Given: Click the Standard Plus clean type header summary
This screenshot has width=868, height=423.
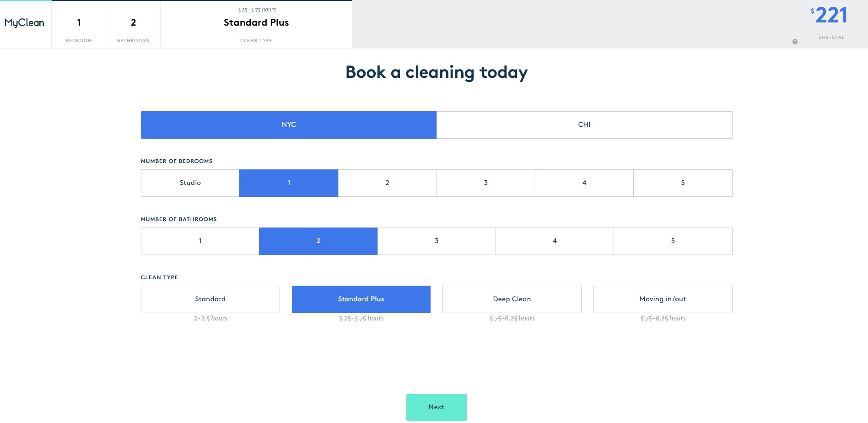Looking at the screenshot, I should pyautogui.click(x=256, y=24).
